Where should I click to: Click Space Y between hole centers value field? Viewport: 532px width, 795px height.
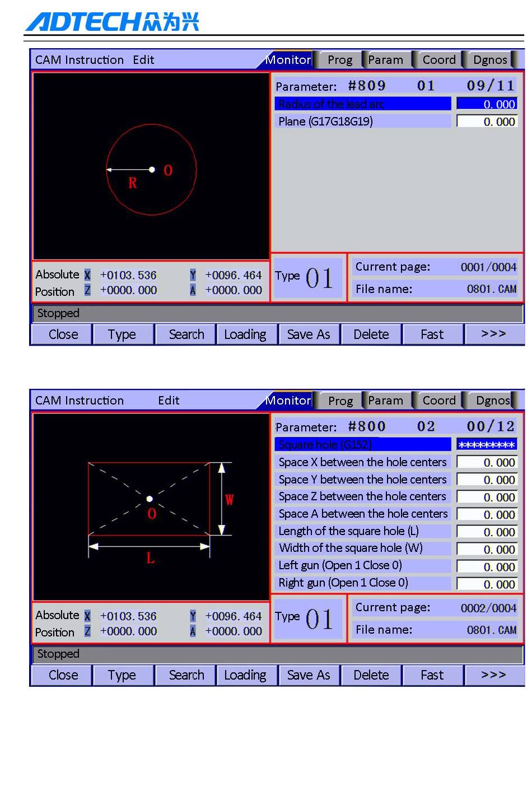coord(487,480)
